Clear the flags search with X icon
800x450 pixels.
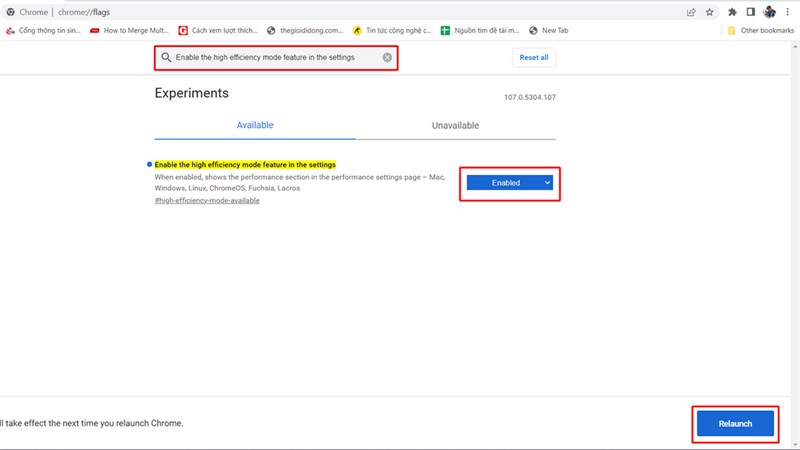click(387, 57)
